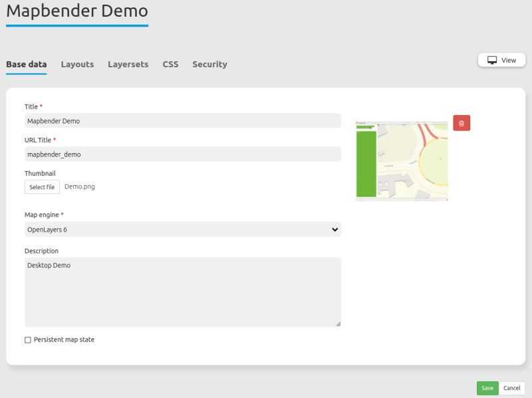
Task: Click the Map engine dropdown chevron
Action: [x=334, y=229]
